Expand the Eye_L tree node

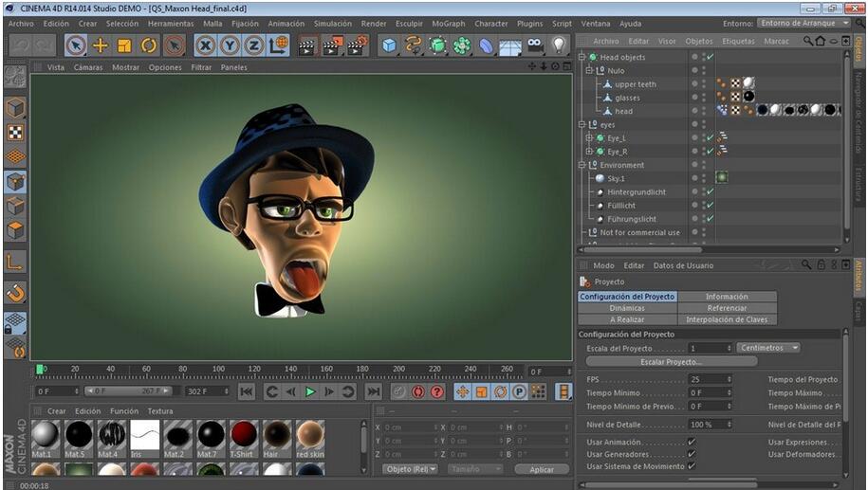click(x=589, y=137)
